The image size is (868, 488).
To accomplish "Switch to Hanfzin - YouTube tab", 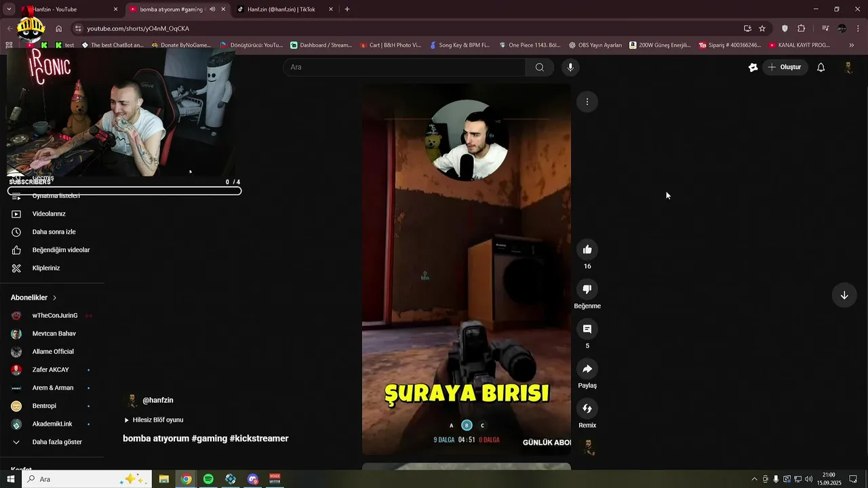I will [x=68, y=9].
